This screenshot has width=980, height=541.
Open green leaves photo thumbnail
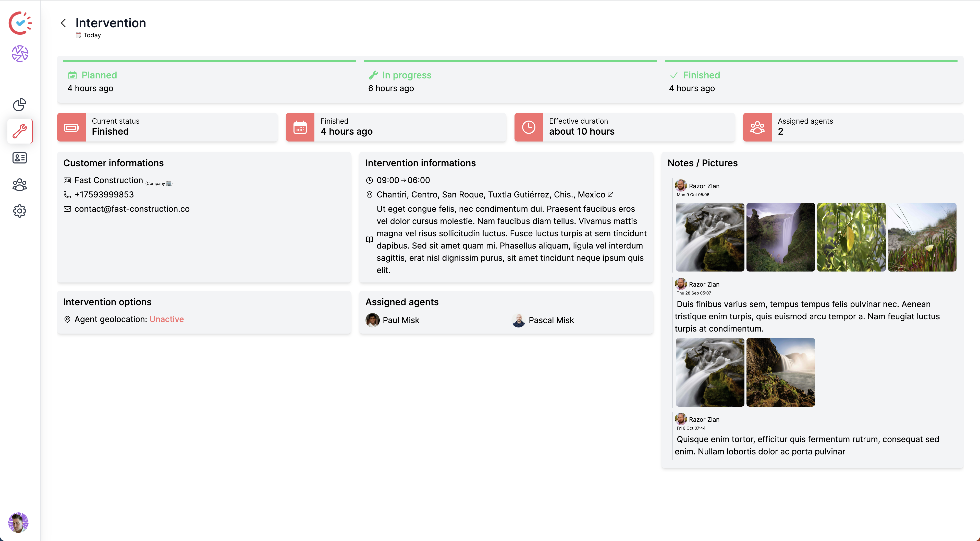[x=851, y=237]
